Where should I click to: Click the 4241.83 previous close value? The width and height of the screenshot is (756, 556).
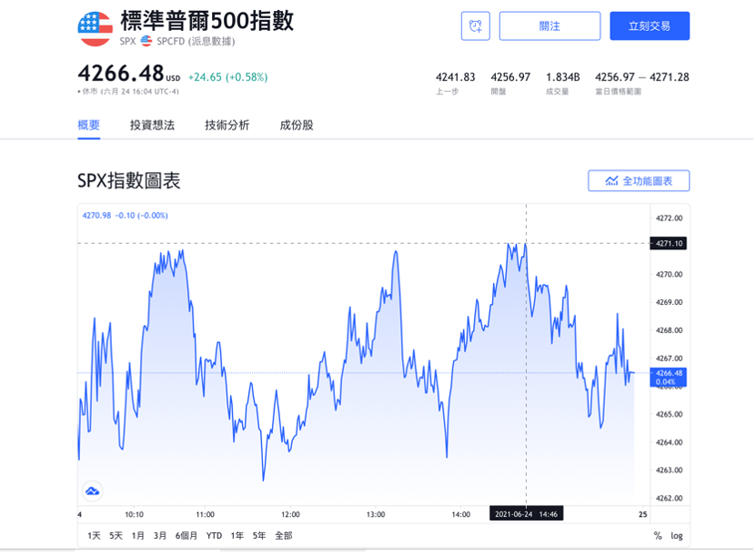tap(456, 77)
